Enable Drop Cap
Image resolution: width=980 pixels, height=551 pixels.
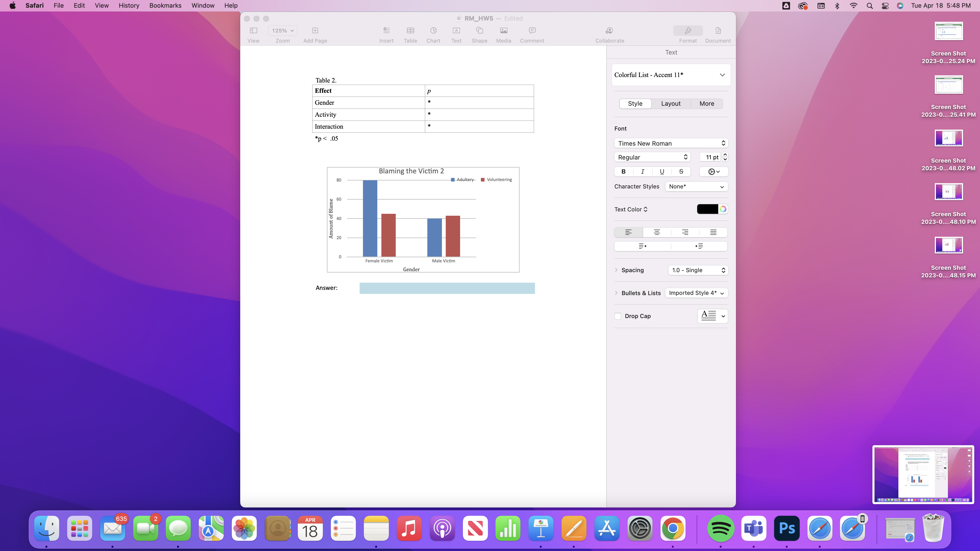coord(618,316)
